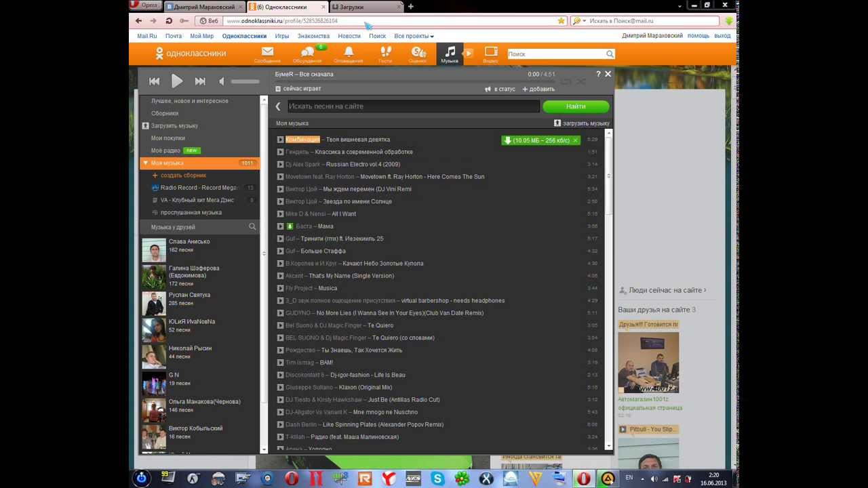Click browser reload button
The height and width of the screenshot is (488, 868).
coord(168,21)
